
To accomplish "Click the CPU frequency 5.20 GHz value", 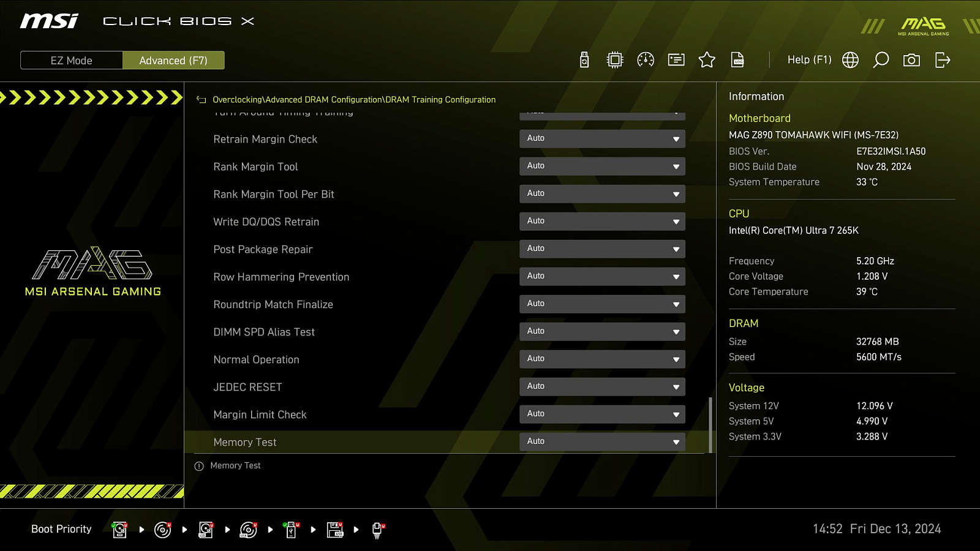I will tap(875, 261).
